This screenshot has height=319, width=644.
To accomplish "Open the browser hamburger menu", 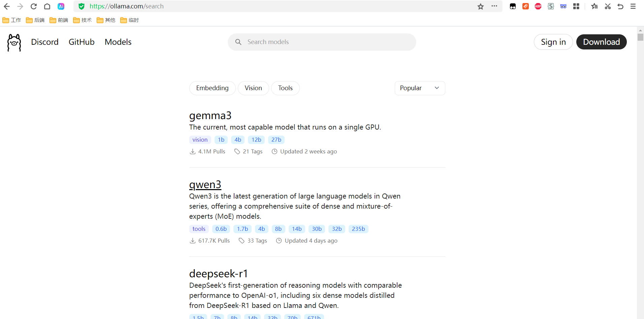I will 633,6.
